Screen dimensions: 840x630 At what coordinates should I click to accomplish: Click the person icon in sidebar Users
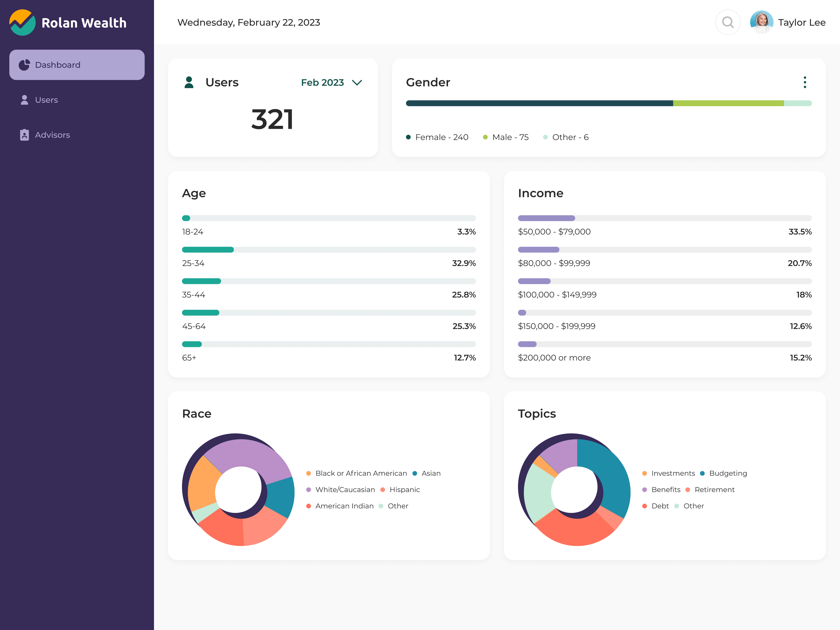(x=24, y=100)
